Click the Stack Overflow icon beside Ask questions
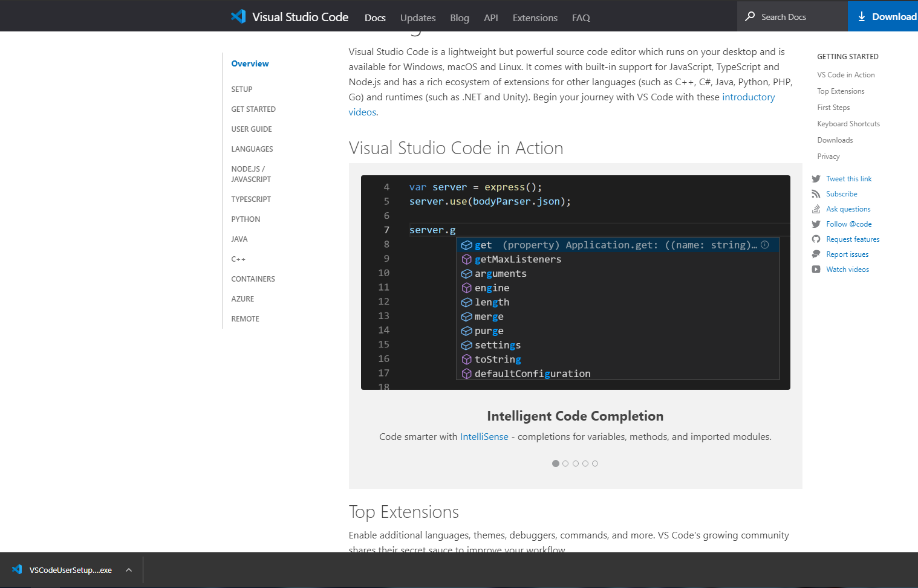 coord(816,209)
